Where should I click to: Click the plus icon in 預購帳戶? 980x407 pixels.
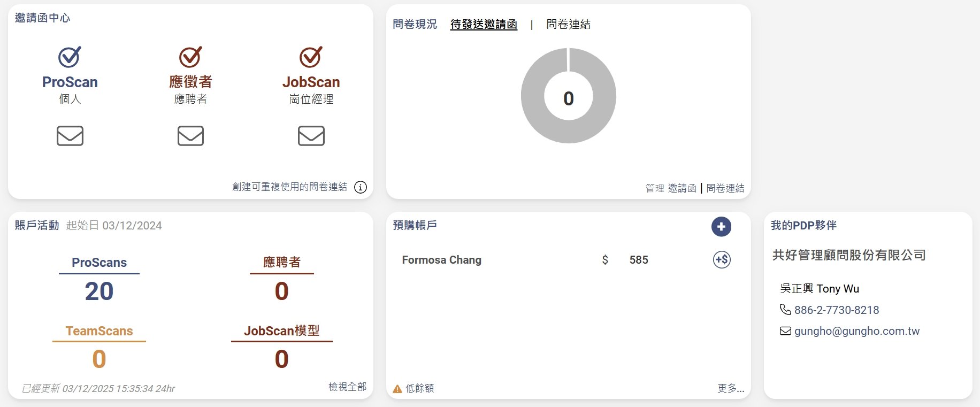(721, 227)
